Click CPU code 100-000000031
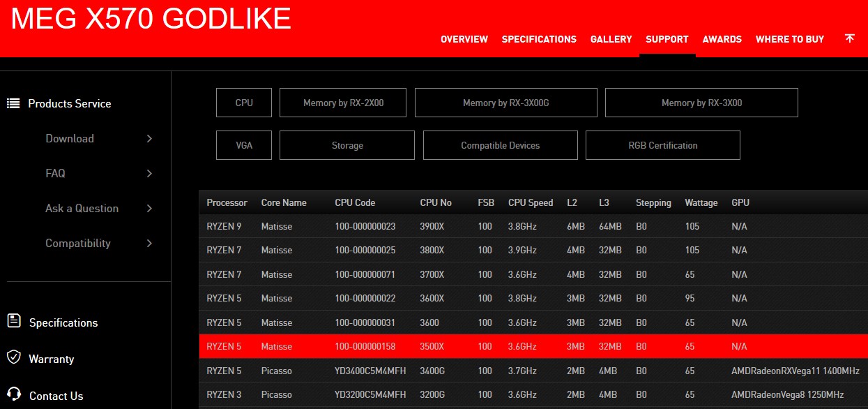This screenshot has height=409, width=868. [365, 322]
